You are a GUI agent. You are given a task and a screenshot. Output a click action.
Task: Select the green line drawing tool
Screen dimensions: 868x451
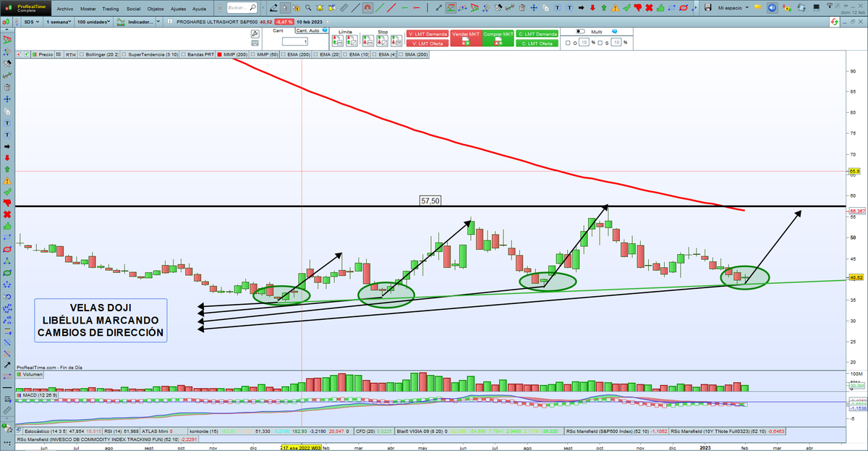(380, 7)
